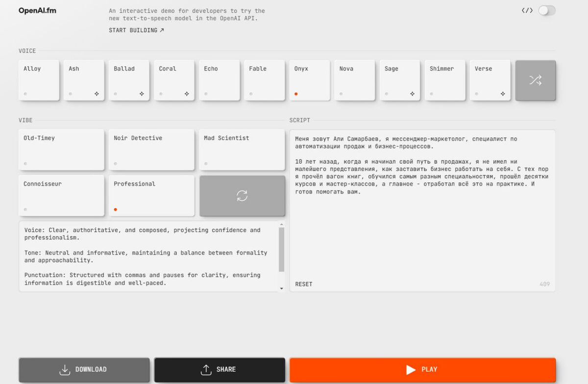Image resolution: width=588 pixels, height=384 pixels.
Task: Click RESET under the script
Action: pos(304,284)
